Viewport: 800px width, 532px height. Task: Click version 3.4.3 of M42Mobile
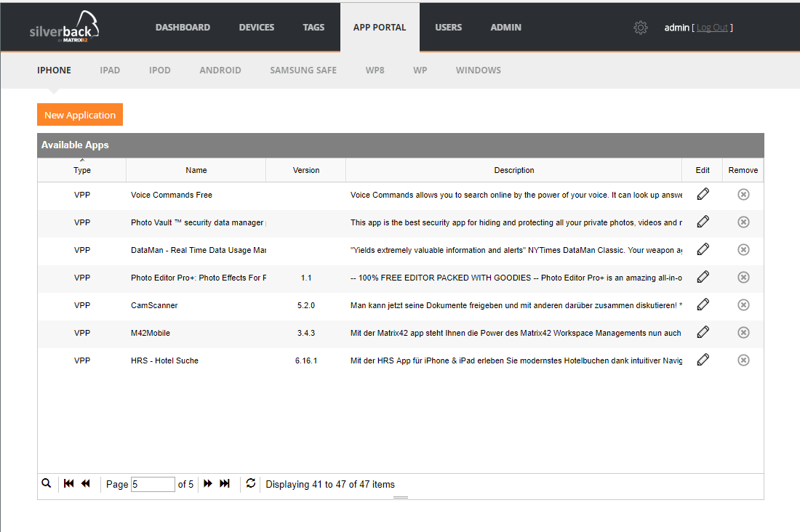click(x=306, y=333)
